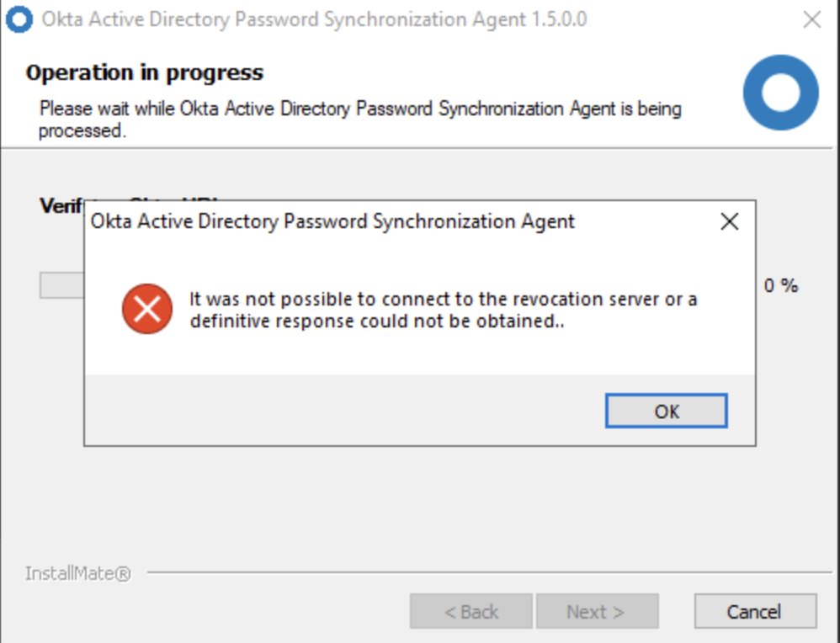
Task: Click the red error icon
Action: (x=147, y=310)
